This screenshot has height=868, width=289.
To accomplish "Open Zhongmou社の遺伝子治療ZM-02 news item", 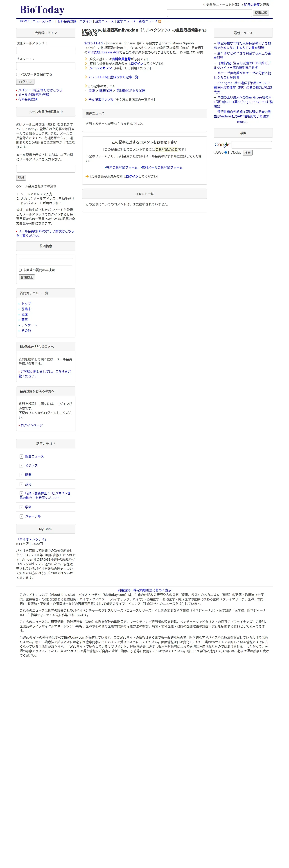I will 243,87.
